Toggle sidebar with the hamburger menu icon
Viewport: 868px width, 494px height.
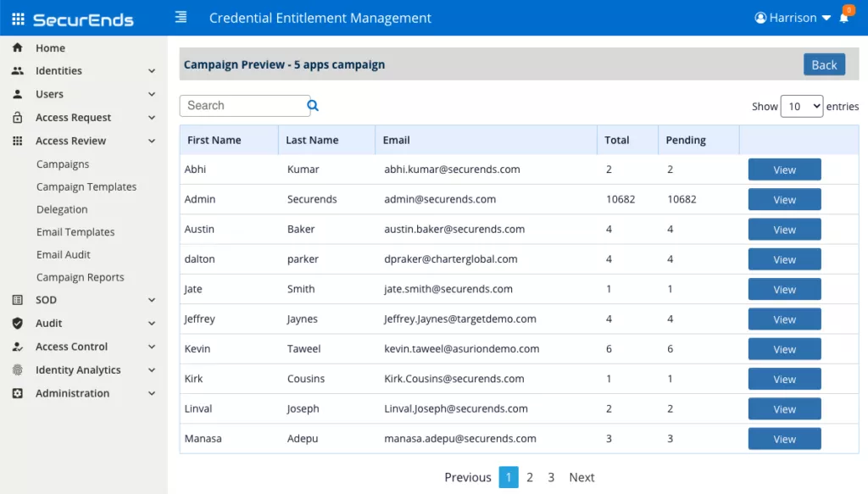tap(181, 17)
